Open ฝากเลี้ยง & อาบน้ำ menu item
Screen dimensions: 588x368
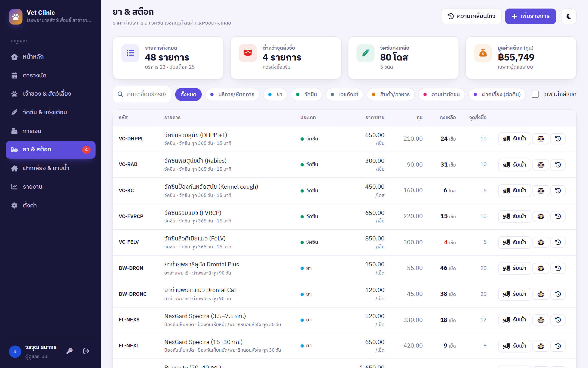pos(51,168)
